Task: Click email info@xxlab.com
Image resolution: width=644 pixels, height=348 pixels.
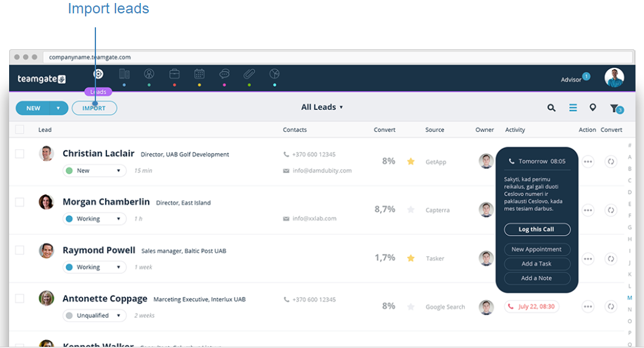Action: click(314, 218)
